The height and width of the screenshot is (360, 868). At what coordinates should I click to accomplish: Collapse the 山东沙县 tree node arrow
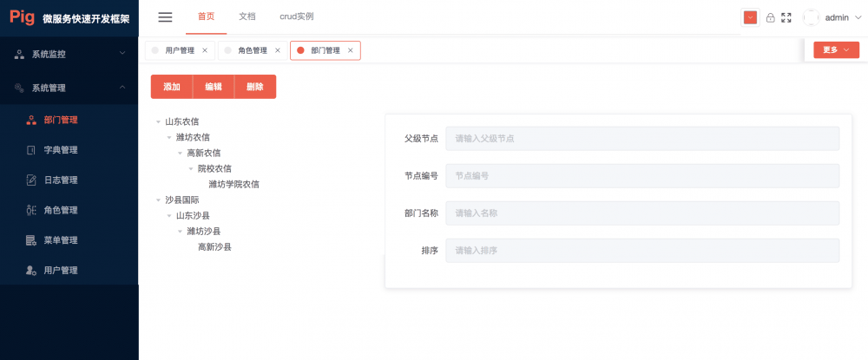[169, 216]
